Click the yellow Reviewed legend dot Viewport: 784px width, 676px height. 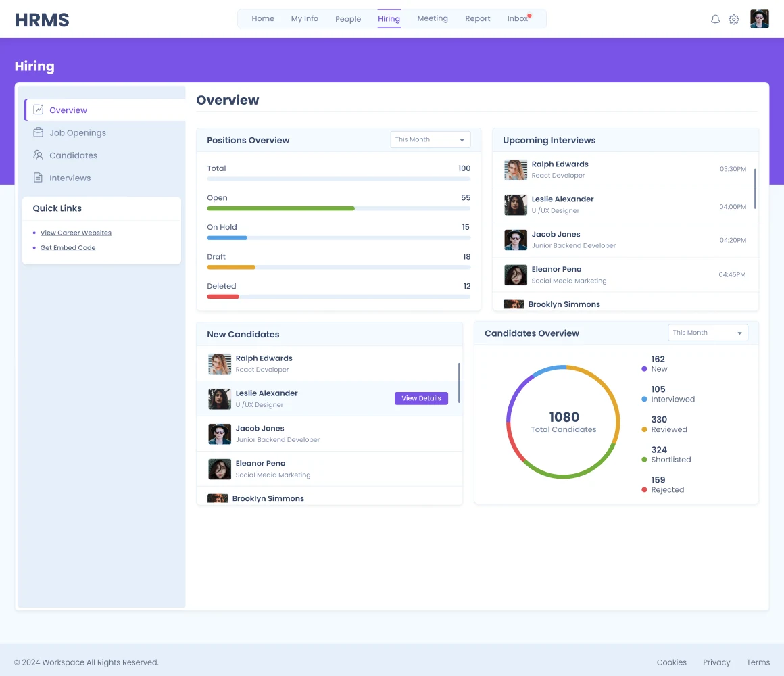644,429
